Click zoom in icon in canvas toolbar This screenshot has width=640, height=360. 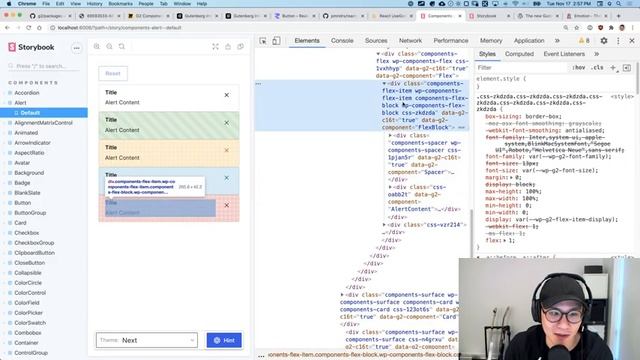[97, 47]
